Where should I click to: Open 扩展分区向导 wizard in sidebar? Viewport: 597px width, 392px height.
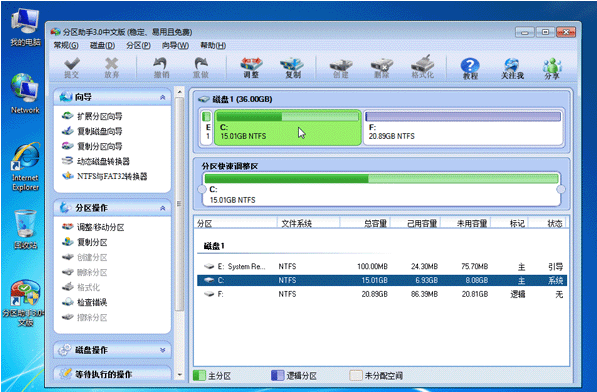pyautogui.click(x=92, y=116)
